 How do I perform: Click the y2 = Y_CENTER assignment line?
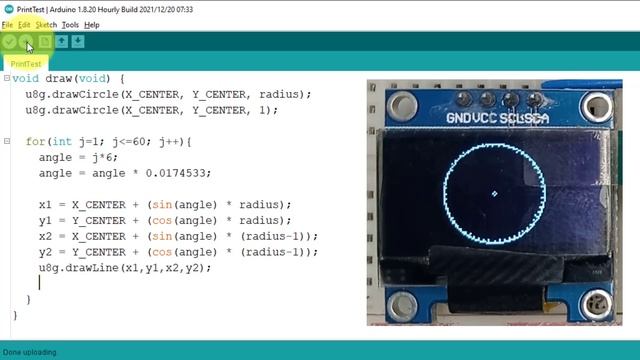(178, 252)
